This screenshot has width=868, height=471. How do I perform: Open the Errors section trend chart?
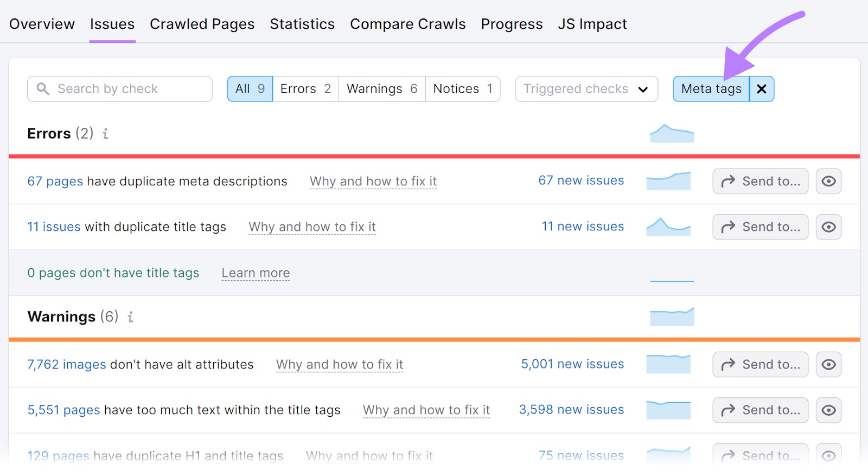click(672, 133)
